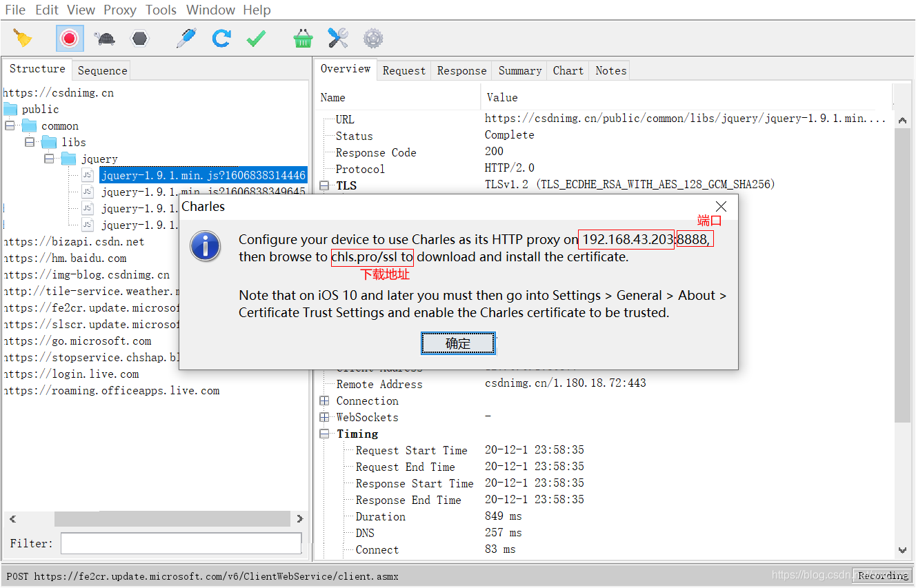Switch to the Sequence tab

(x=102, y=70)
